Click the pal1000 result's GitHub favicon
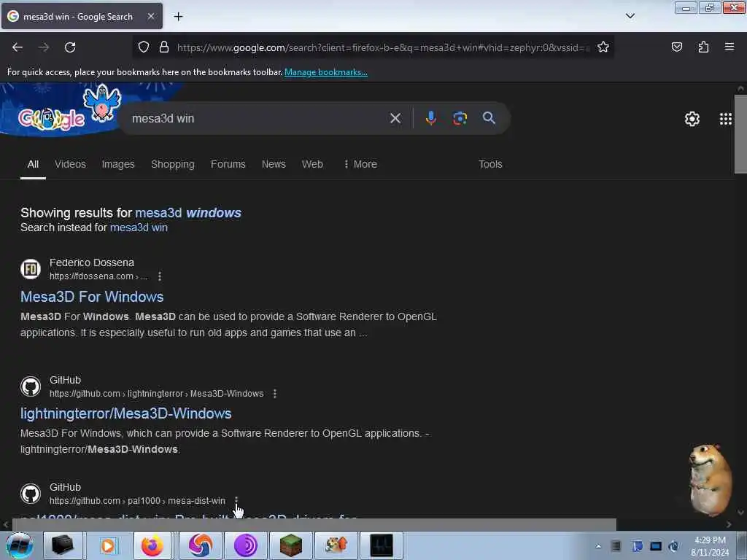747x560 pixels. 31,494
